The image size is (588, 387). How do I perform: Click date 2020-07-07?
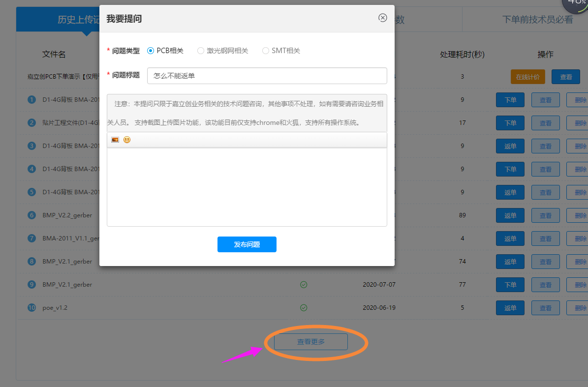tap(379, 284)
